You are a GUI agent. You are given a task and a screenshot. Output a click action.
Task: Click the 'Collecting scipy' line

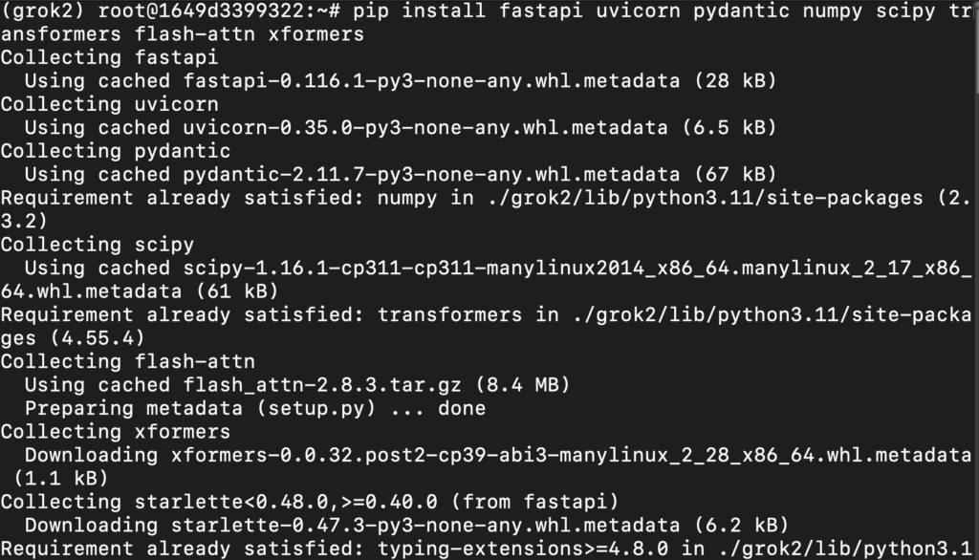click(x=98, y=245)
